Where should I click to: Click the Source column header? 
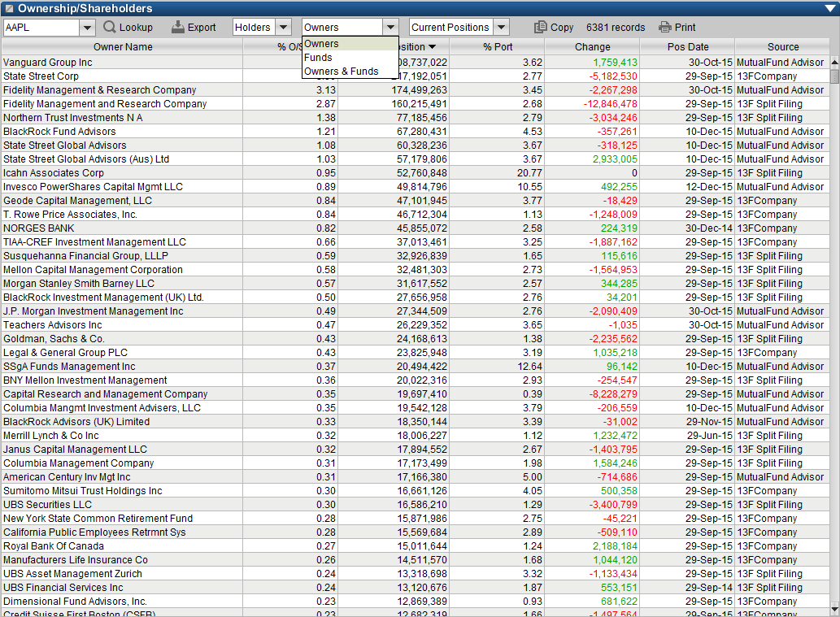point(782,47)
